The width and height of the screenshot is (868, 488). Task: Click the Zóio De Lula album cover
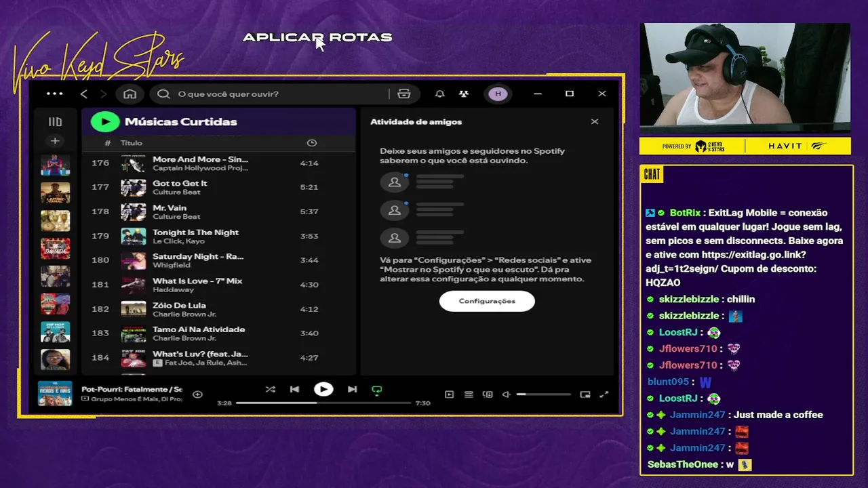[x=134, y=309]
